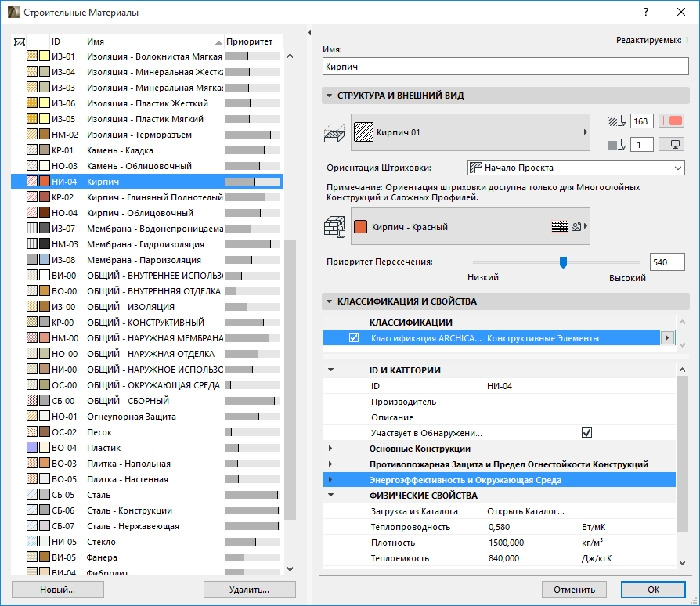Click the background pen icon next to -1

tap(618, 145)
